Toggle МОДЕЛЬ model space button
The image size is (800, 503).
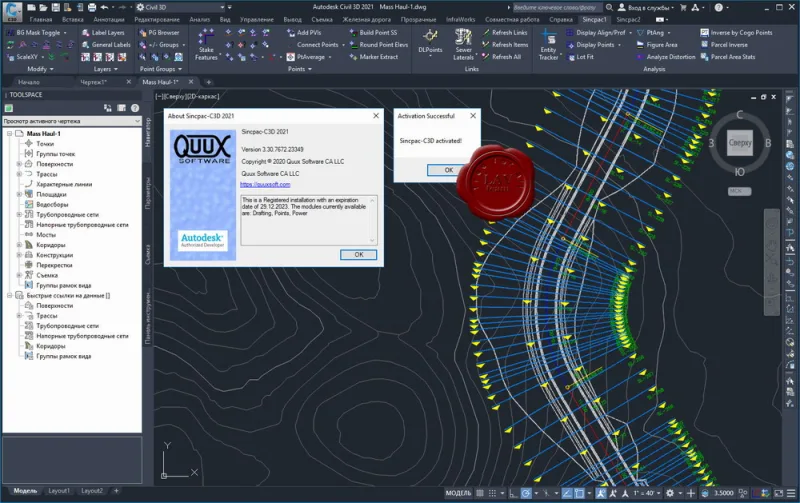pos(458,493)
